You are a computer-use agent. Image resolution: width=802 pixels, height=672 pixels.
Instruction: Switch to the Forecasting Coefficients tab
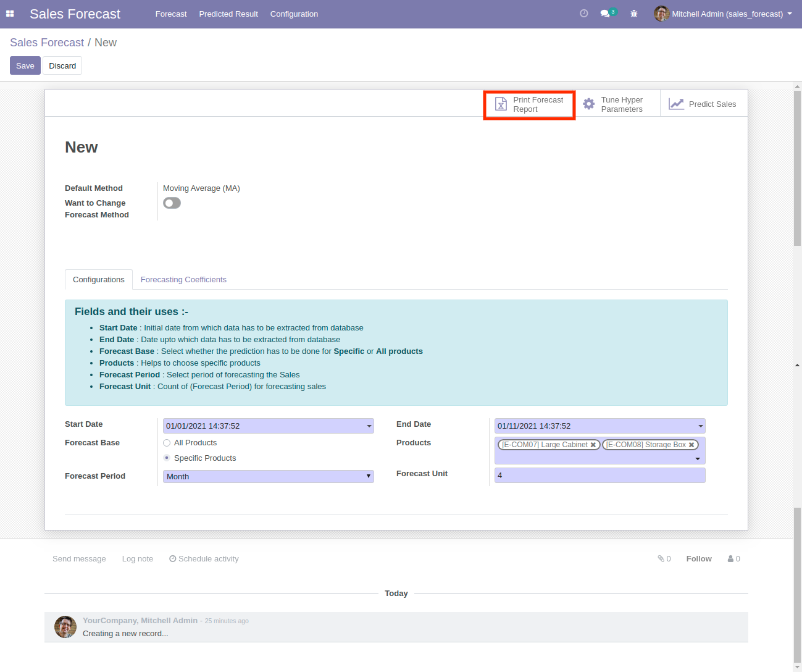point(183,280)
